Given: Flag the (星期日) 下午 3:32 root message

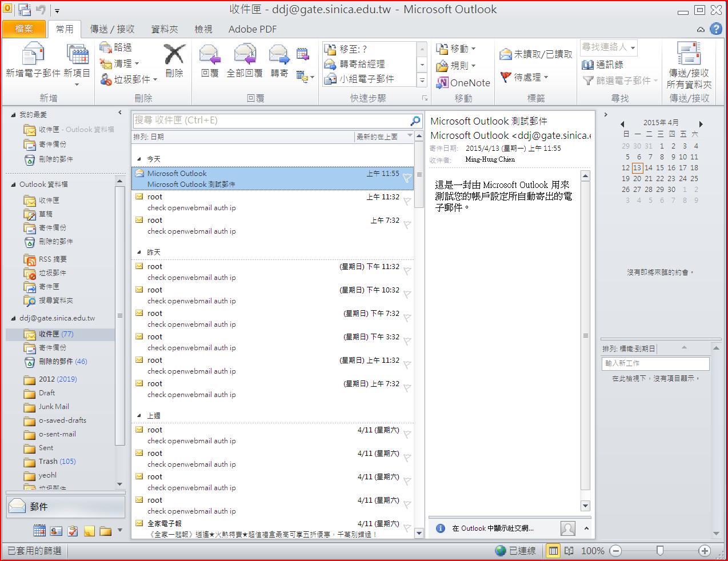Looking at the screenshot, I should pos(407,342).
